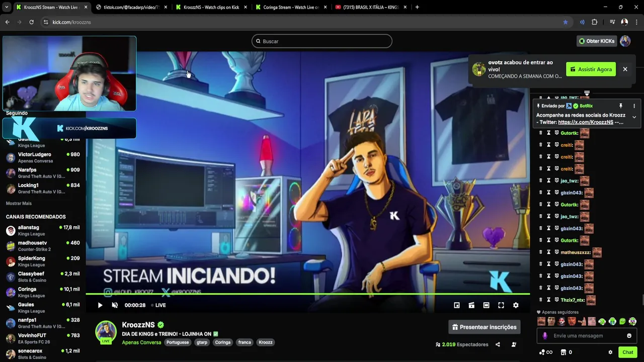This screenshot has height=362, width=644.
Task: Click Obter KICKs button
Action: pos(596,41)
